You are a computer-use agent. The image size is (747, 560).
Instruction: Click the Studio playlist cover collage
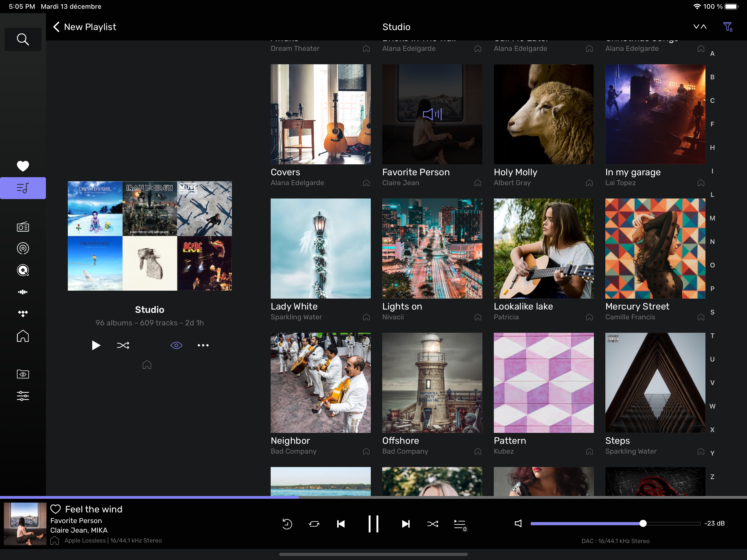(x=150, y=236)
